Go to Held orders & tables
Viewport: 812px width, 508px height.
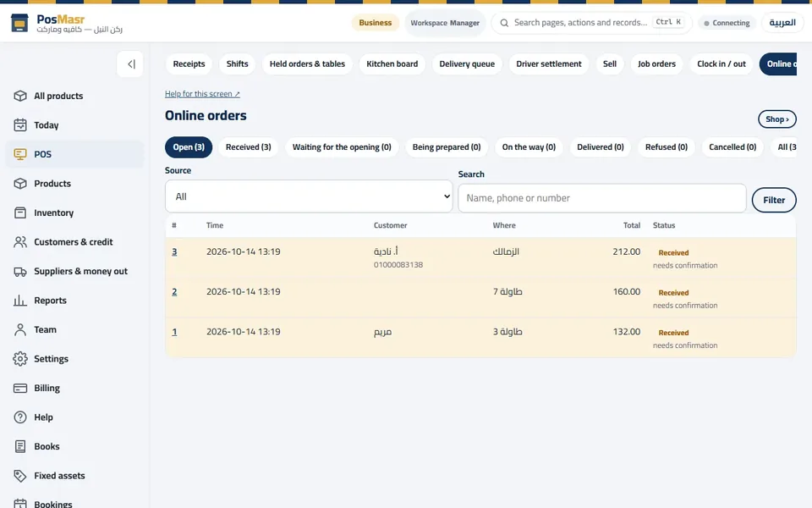point(307,64)
